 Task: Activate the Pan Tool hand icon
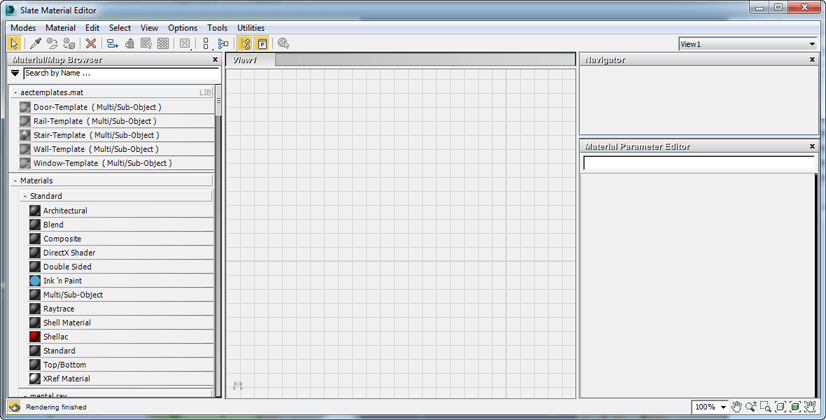point(736,406)
